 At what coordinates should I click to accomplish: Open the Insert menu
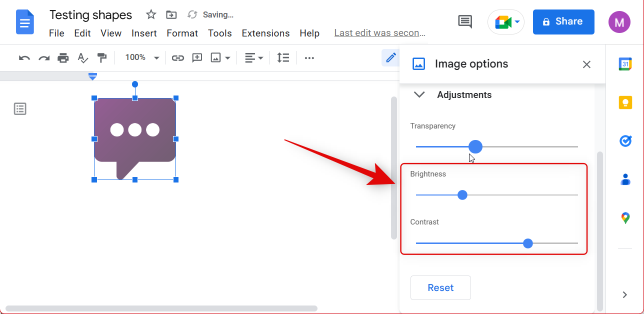pyautogui.click(x=144, y=33)
